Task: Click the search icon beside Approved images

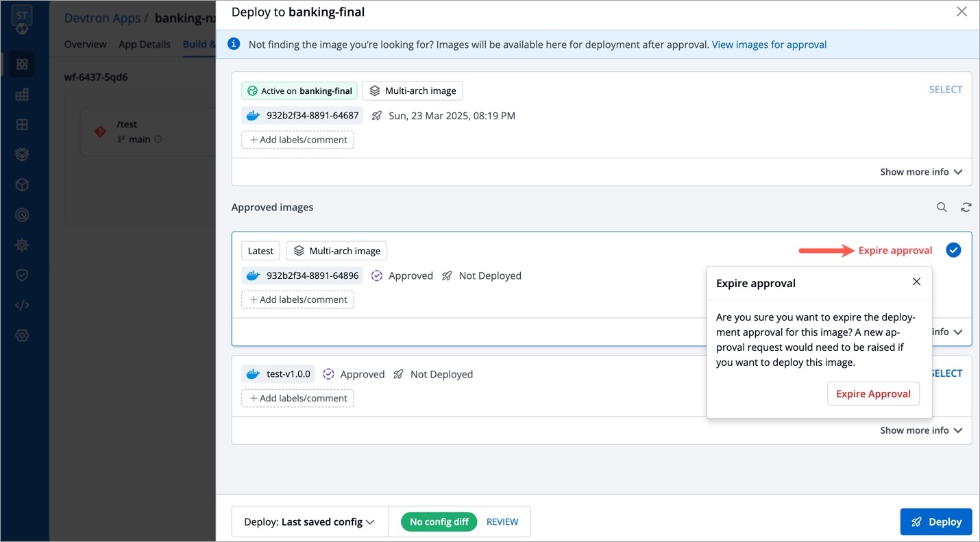Action: coord(942,208)
